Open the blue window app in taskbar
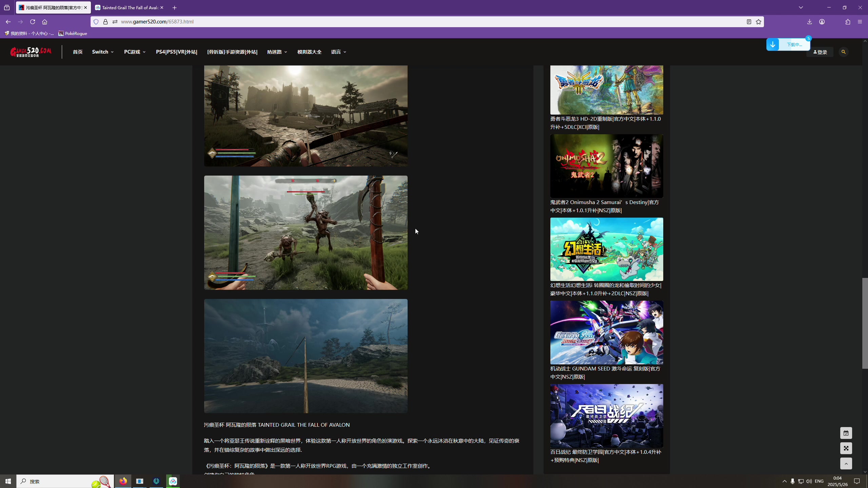 tap(140, 481)
